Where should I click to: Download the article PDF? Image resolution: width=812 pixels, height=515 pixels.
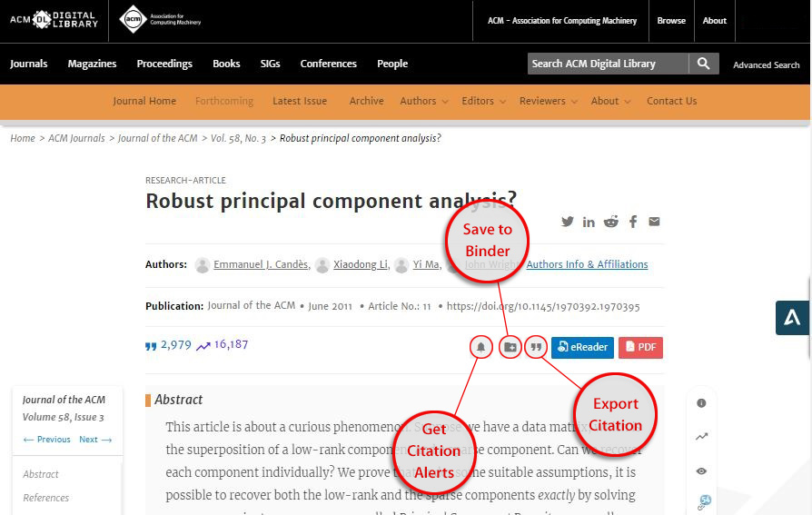(x=640, y=347)
